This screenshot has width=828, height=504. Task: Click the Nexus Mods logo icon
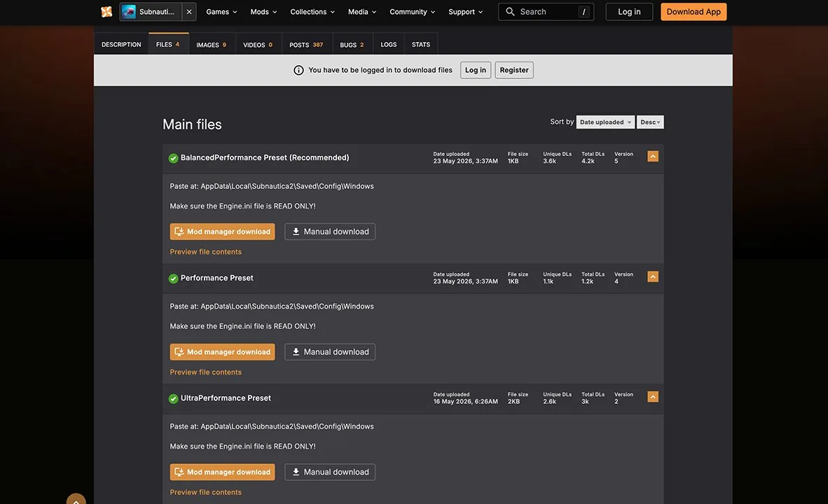click(106, 12)
